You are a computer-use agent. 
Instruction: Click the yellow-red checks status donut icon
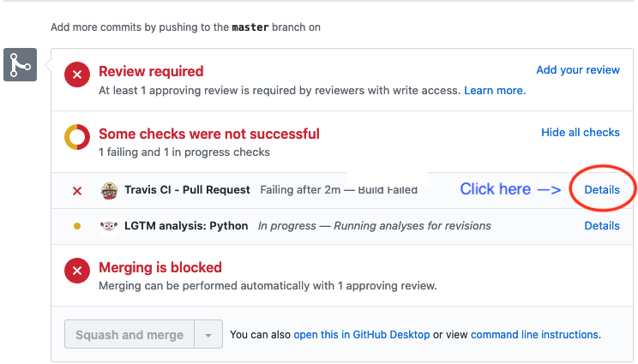pyautogui.click(x=77, y=137)
